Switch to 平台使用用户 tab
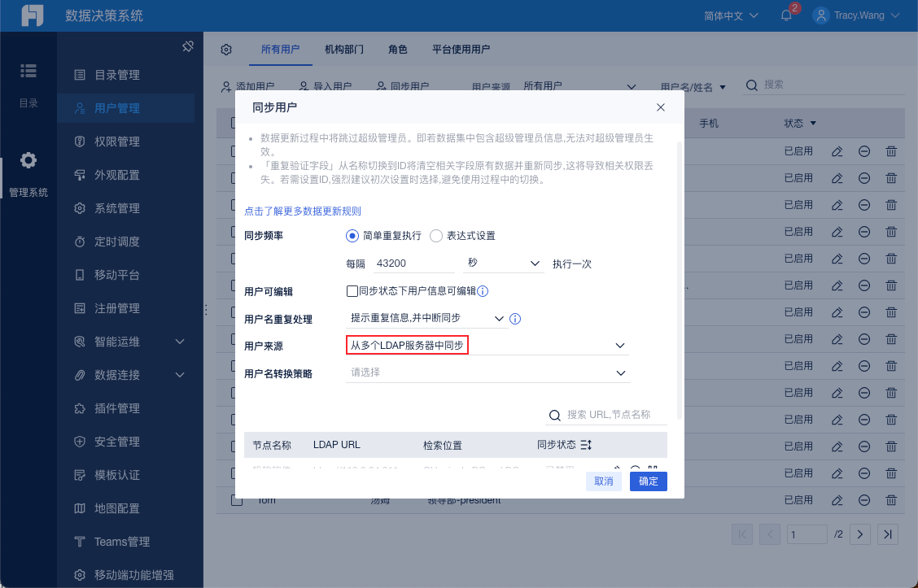The width and height of the screenshot is (918, 588). click(461, 50)
